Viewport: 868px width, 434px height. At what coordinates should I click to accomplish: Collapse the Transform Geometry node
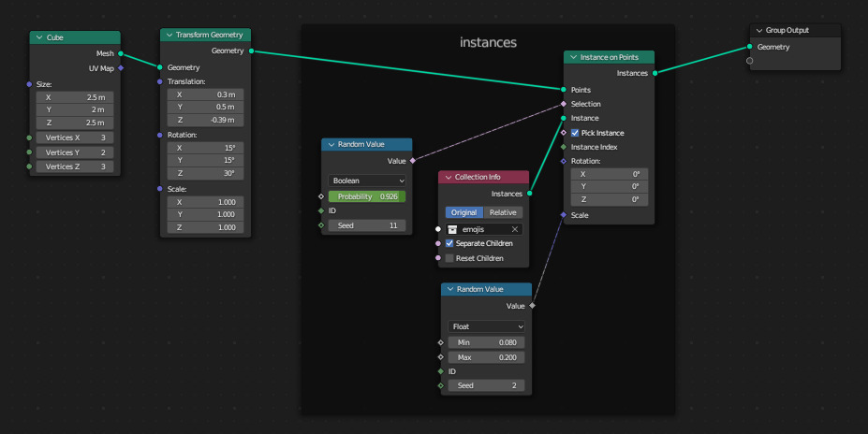coord(169,35)
